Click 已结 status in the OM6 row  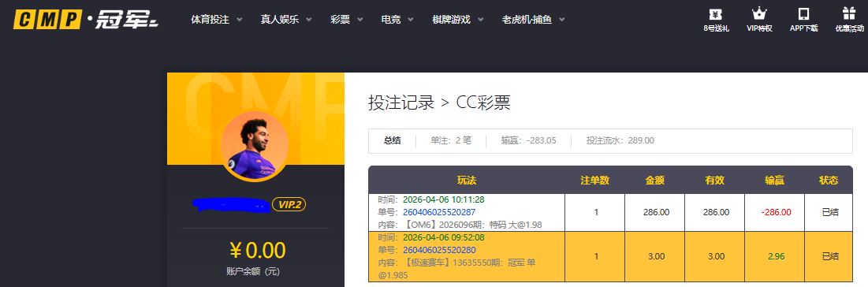[830, 212]
